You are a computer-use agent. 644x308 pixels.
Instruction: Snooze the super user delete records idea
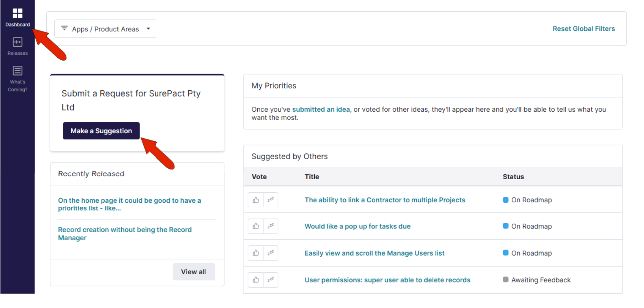coord(271,280)
